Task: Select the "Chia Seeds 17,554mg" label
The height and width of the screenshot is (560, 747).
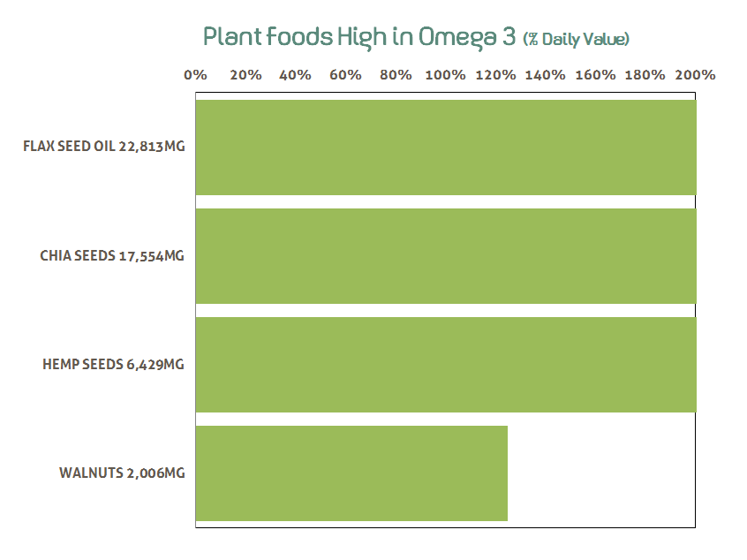Action: pos(112,255)
